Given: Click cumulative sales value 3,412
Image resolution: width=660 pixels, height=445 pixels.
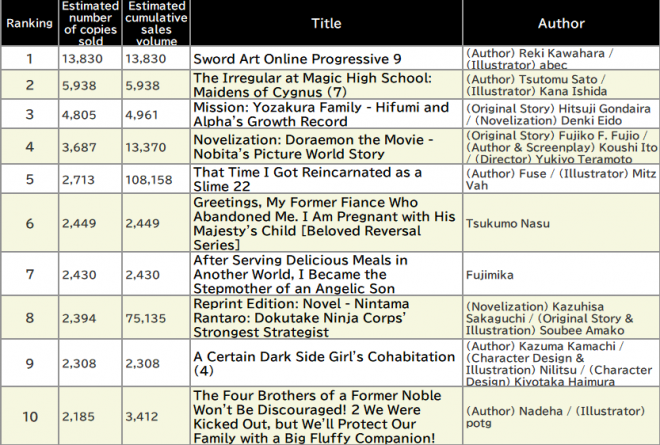Looking at the screenshot, I should tap(141, 416).
